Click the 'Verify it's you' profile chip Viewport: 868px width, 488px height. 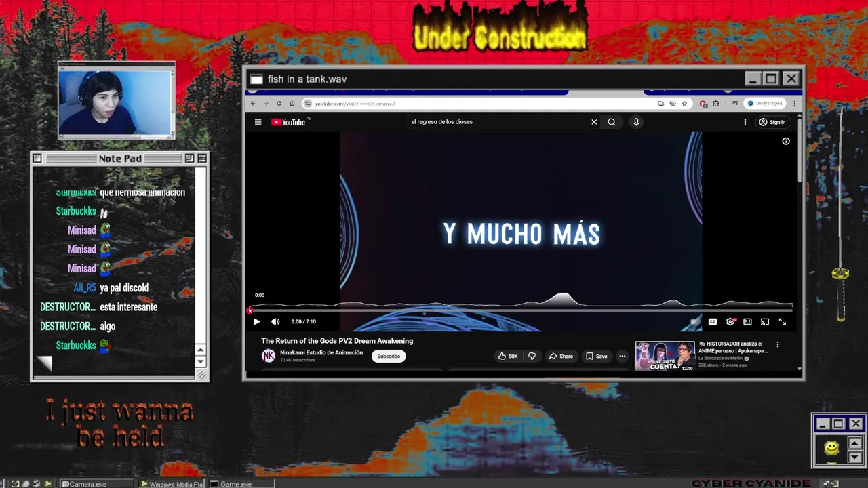pos(765,104)
